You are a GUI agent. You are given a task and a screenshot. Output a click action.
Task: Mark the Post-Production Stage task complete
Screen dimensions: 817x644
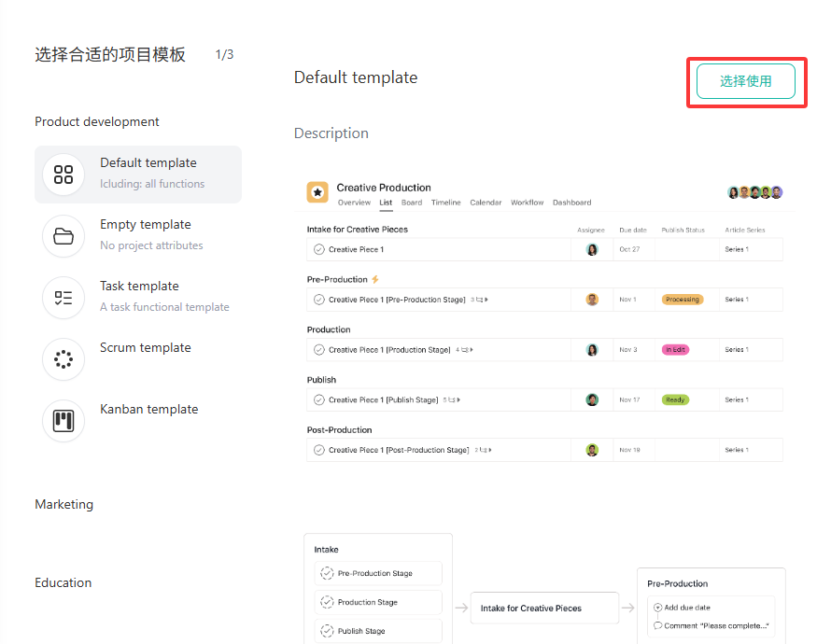coord(319,450)
